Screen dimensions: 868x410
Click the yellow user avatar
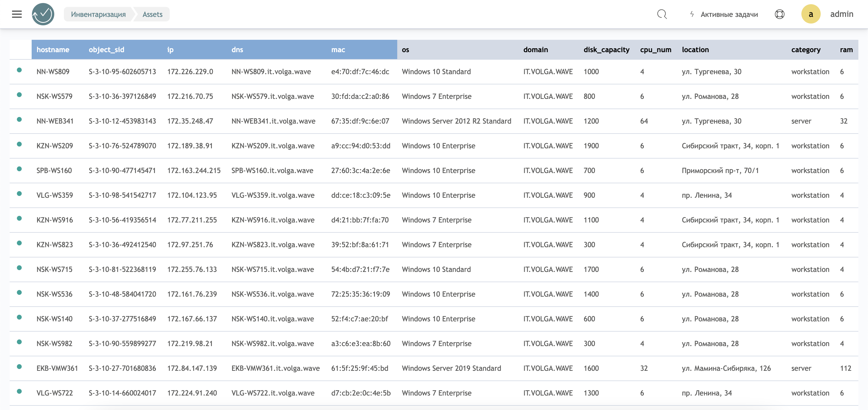pos(810,14)
